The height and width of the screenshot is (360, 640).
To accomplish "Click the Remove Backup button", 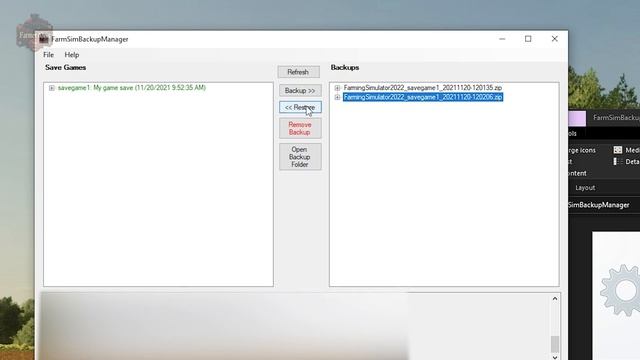I will click(300, 129).
